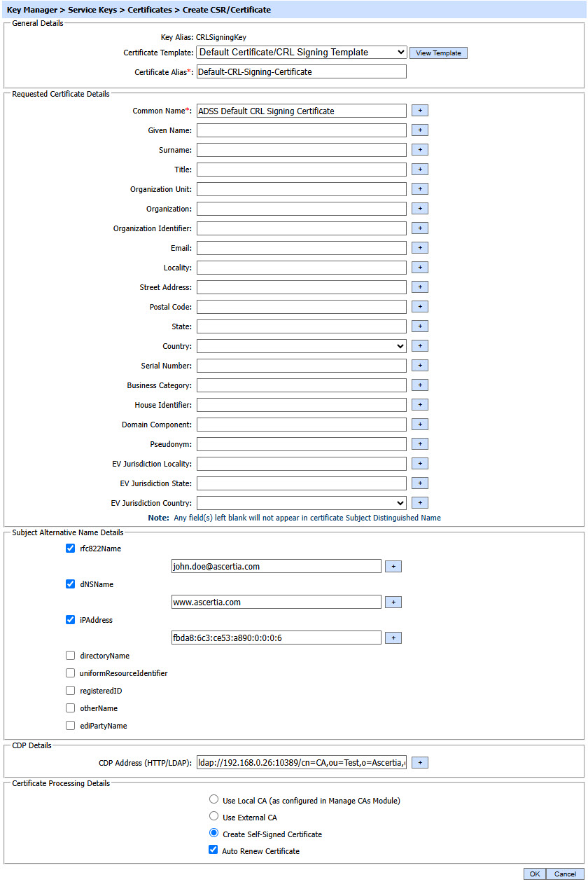Select the Use Local CA radio option
This screenshot has height=882, width=588.
pos(213,799)
